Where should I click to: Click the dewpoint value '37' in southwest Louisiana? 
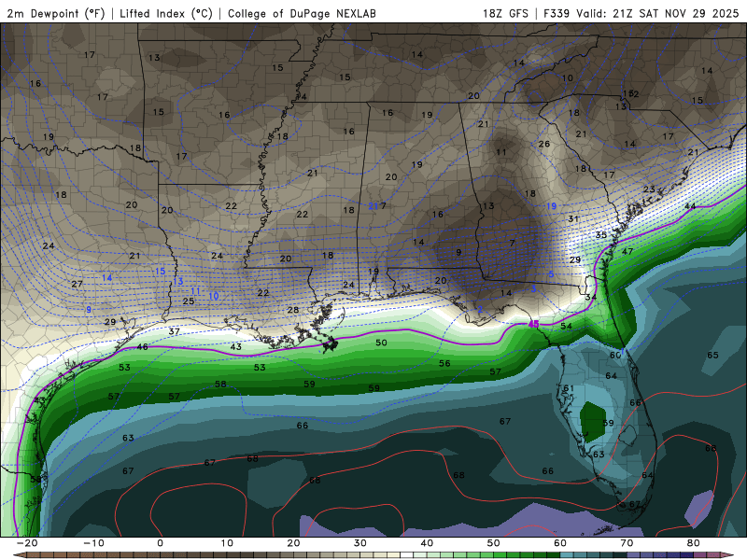click(x=174, y=332)
